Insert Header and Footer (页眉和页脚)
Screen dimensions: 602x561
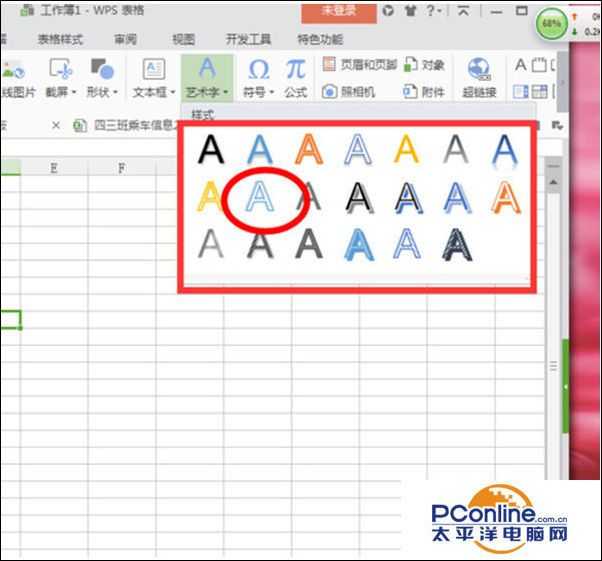(x=360, y=65)
